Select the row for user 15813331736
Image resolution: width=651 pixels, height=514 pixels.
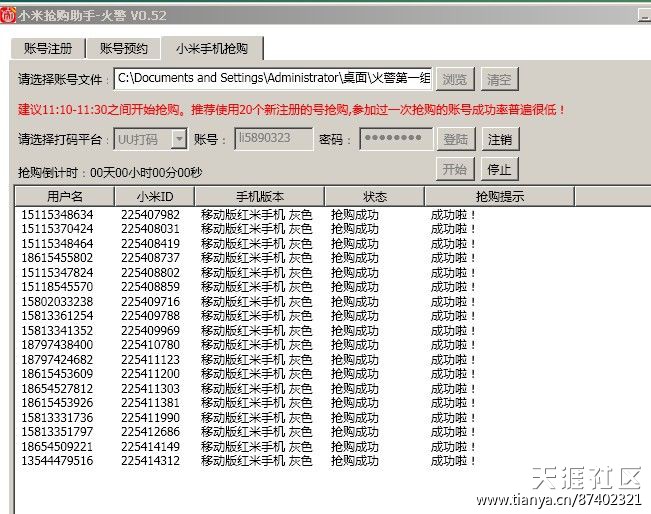pyautogui.click(x=249, y=417)
